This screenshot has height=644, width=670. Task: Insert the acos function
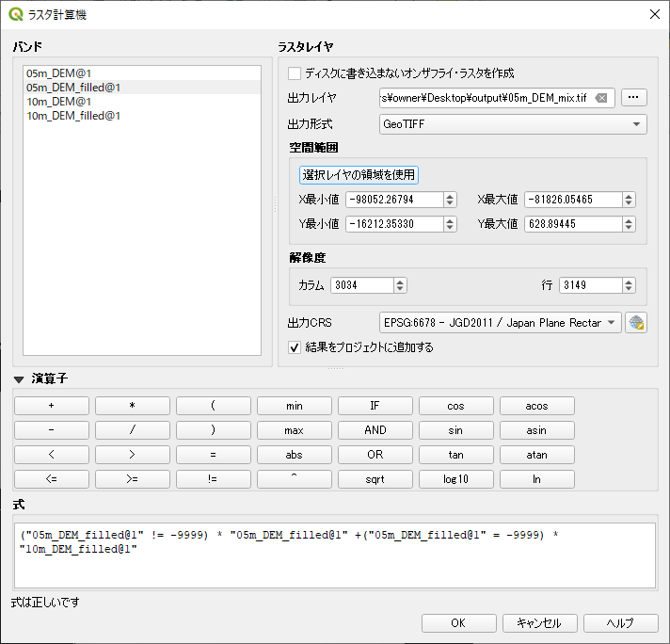tap(537, 406)
